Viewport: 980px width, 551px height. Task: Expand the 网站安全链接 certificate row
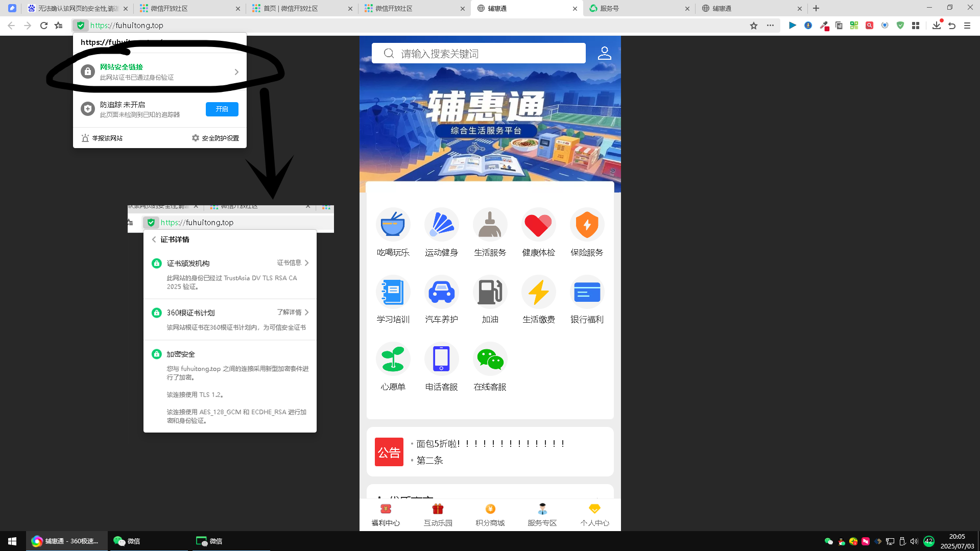pyautogui.click(x=160, y=72)
